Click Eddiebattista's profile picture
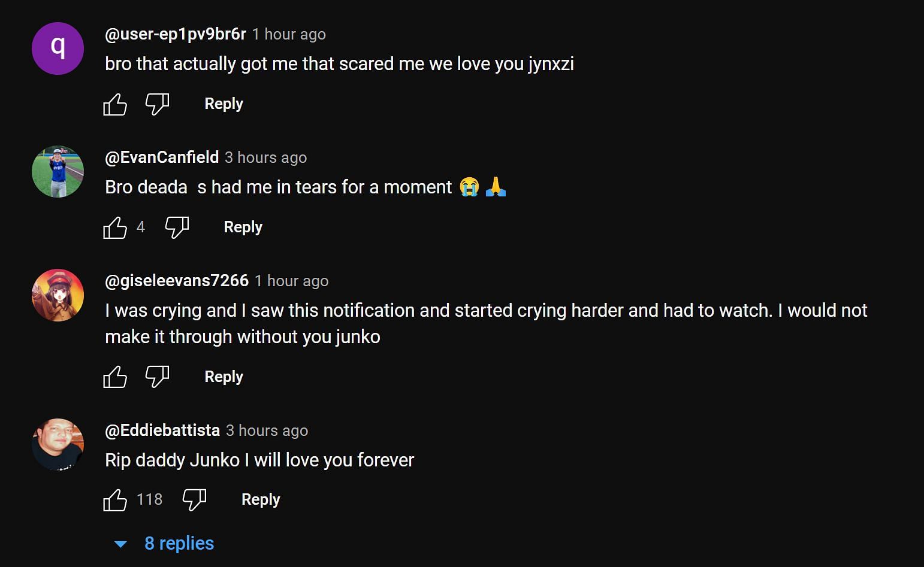 [x=58, y=445]
